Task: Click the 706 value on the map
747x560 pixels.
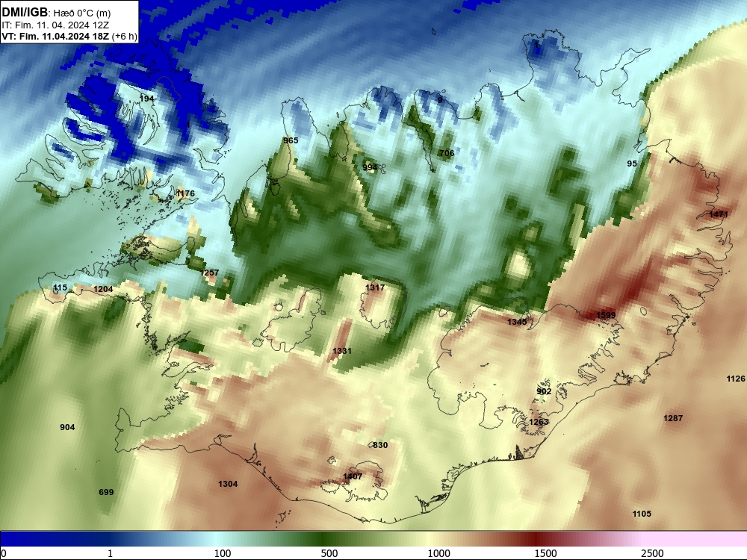Action: point(447,153)
